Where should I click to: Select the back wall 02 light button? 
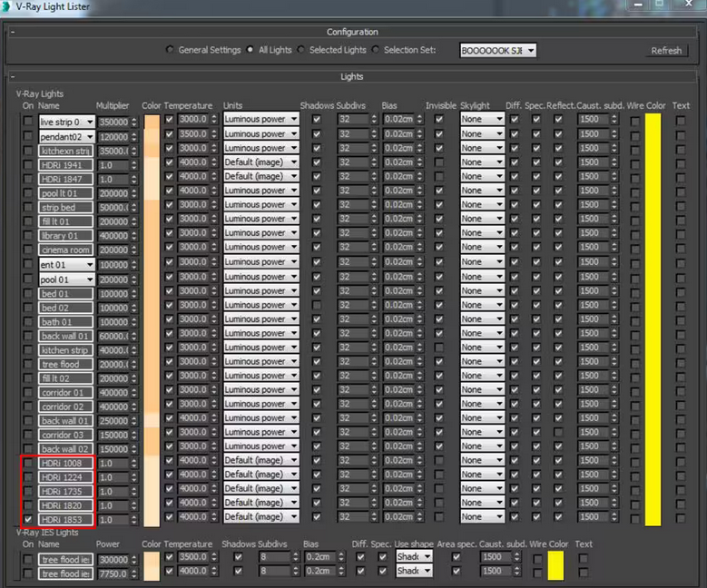click(x=66, y=449)
